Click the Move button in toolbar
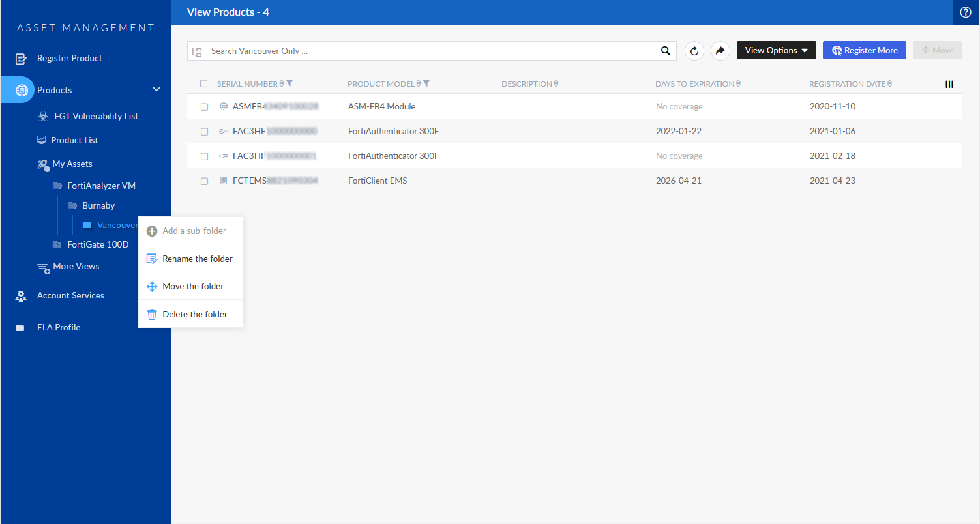The width and height of the screenshot is (980, 524). (x=938, y=50)
